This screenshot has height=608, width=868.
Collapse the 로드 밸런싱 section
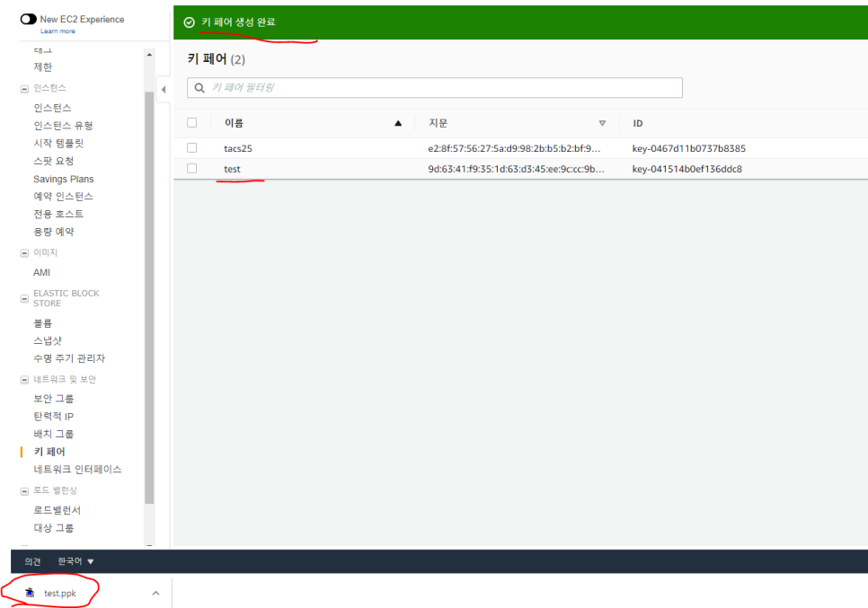coord(24,491)
